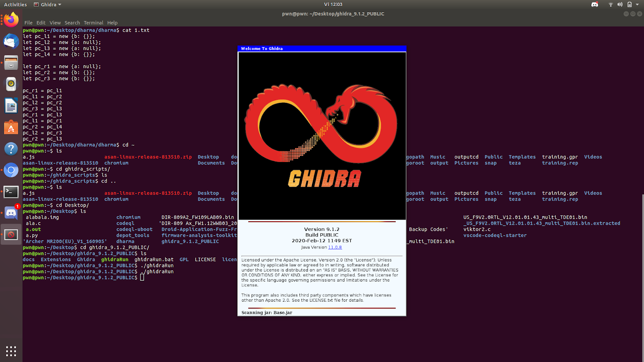Launch Thunderbird mail from the dock
The height and width of the screenshot is (362, 644).
[11, 41]
